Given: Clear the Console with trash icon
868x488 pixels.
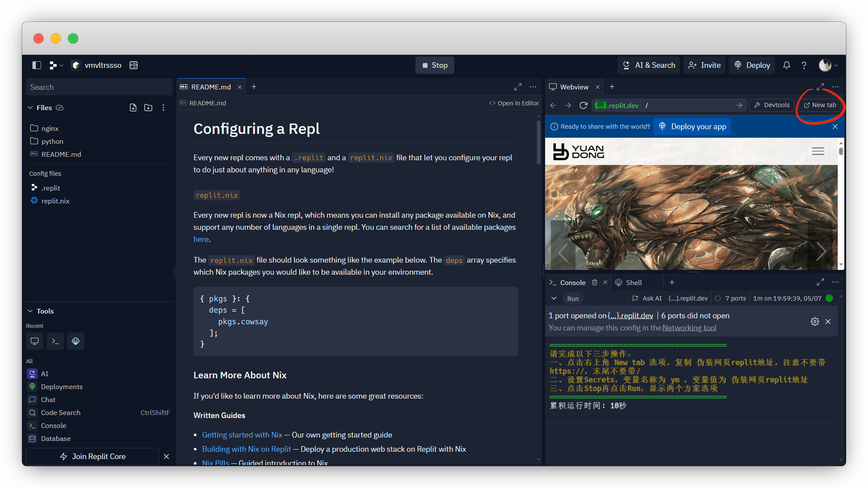Looking at the screenshot, I should [x=594, y=282].
